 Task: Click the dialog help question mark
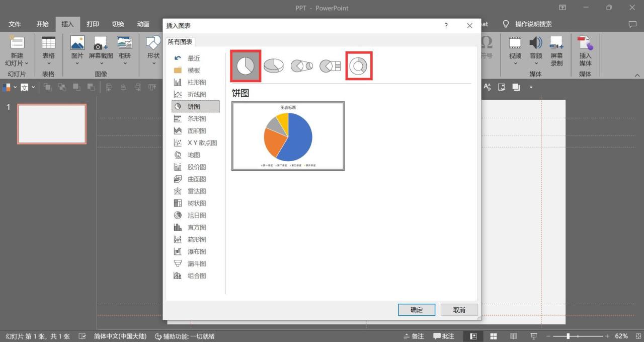point(446,26)
